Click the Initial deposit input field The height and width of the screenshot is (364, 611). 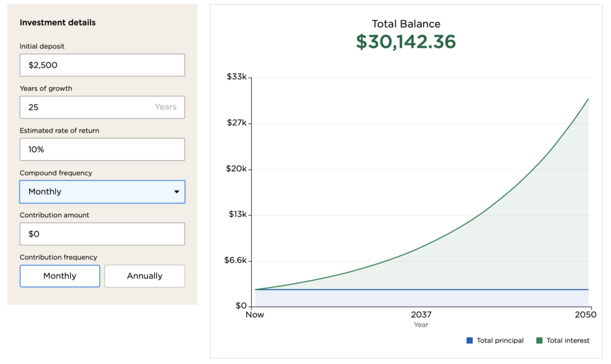(x=102, y=65)
